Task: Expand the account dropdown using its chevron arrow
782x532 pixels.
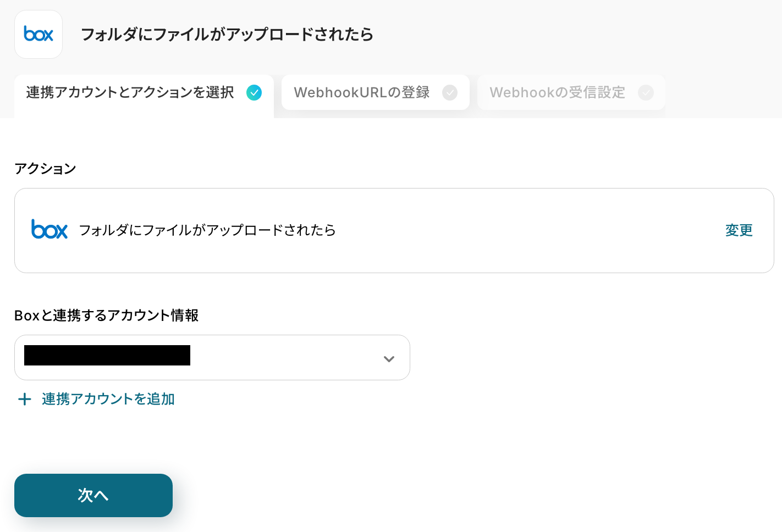Action: pos(389,359)
